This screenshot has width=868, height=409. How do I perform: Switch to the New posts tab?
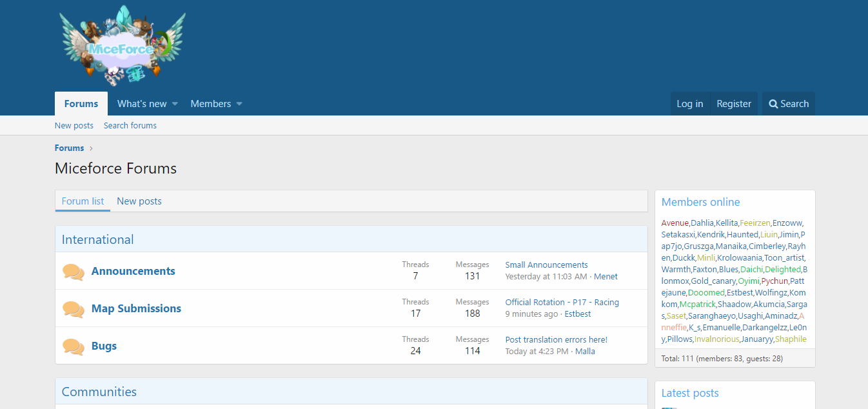(x=139, y=201)
